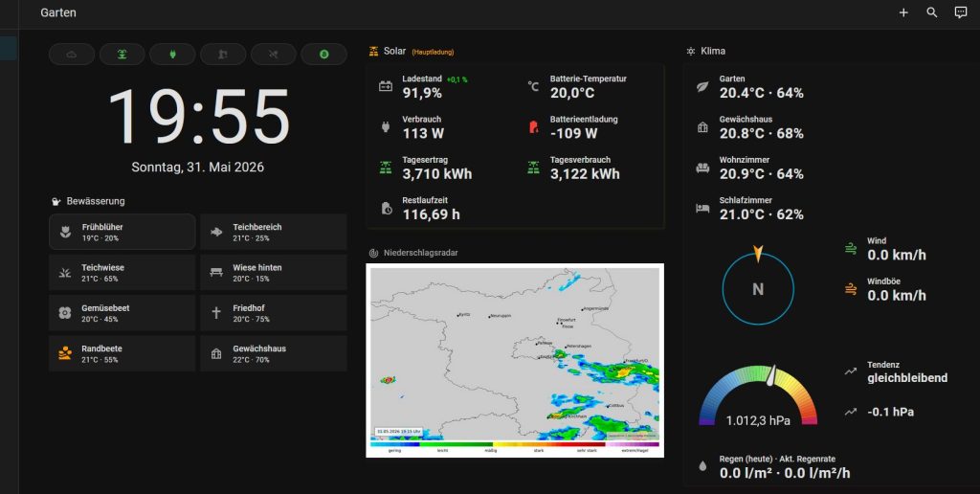Click the Klima section heading
This screenshot has height=494, width=980.
pos(712,51)
